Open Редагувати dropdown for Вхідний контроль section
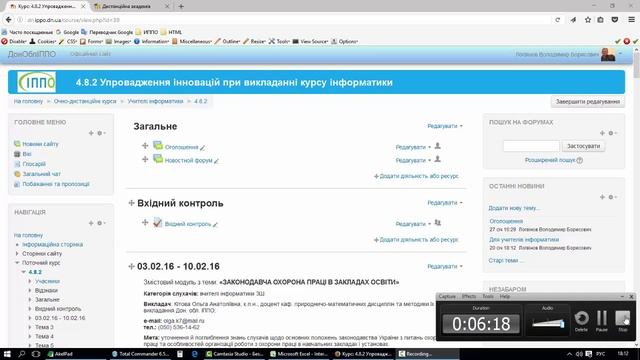The width and height of the screenshot is (640, 360). (x=445, y=203)
